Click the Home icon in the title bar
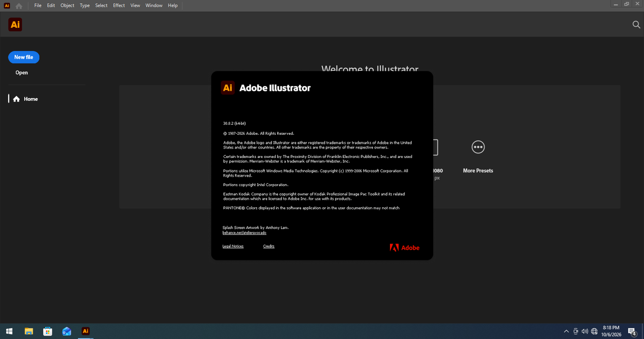The height and width of the screenshot is (339, 644). coord(19,6)
